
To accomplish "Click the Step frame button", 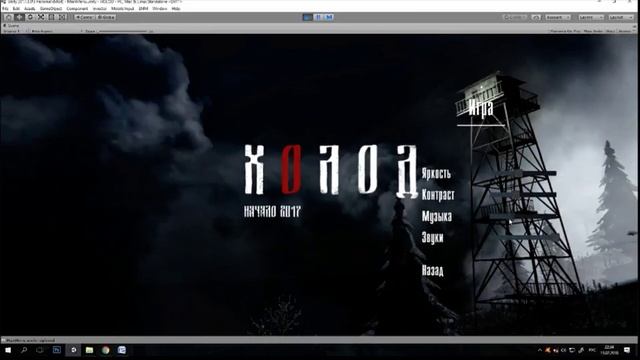I will 329,17.
